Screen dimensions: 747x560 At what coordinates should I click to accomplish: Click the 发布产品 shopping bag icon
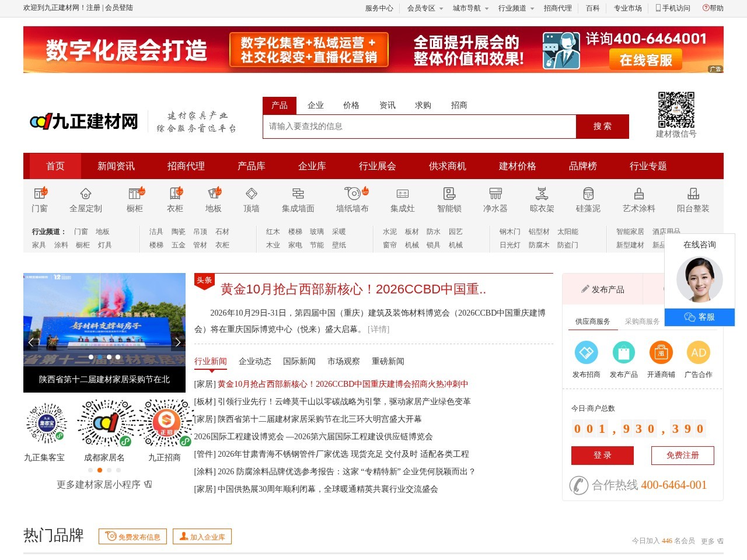click(624, 352)
